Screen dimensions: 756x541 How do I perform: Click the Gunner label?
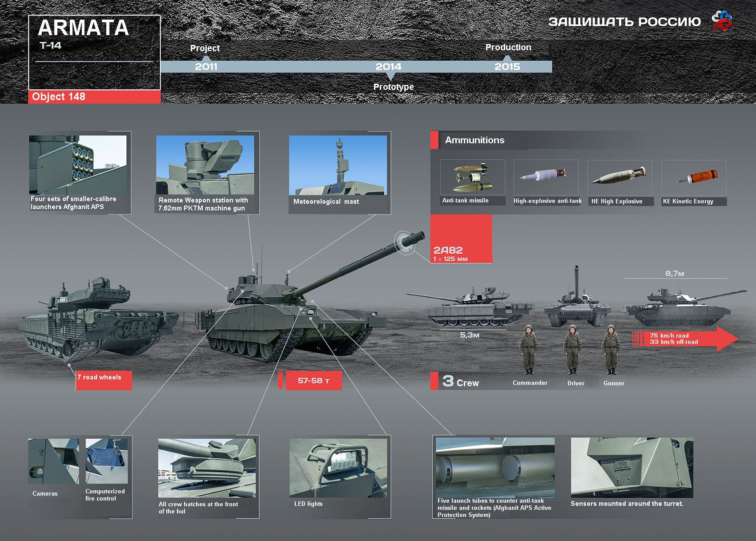[614, 384]
